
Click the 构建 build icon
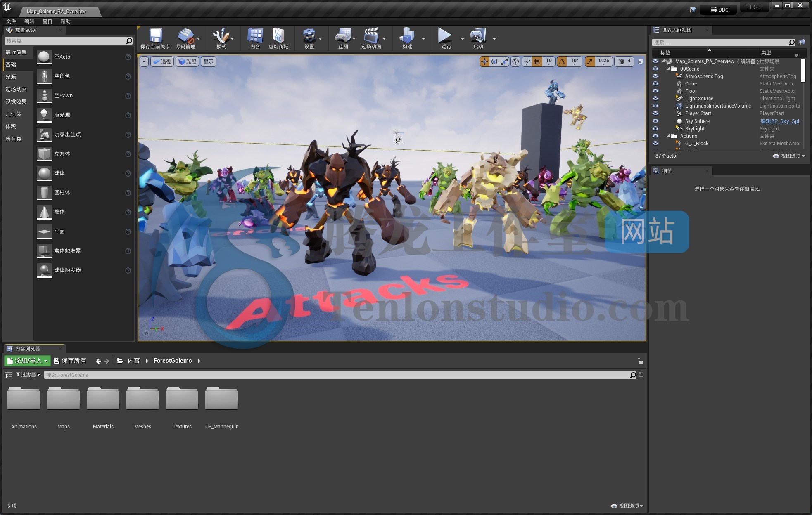407,35
